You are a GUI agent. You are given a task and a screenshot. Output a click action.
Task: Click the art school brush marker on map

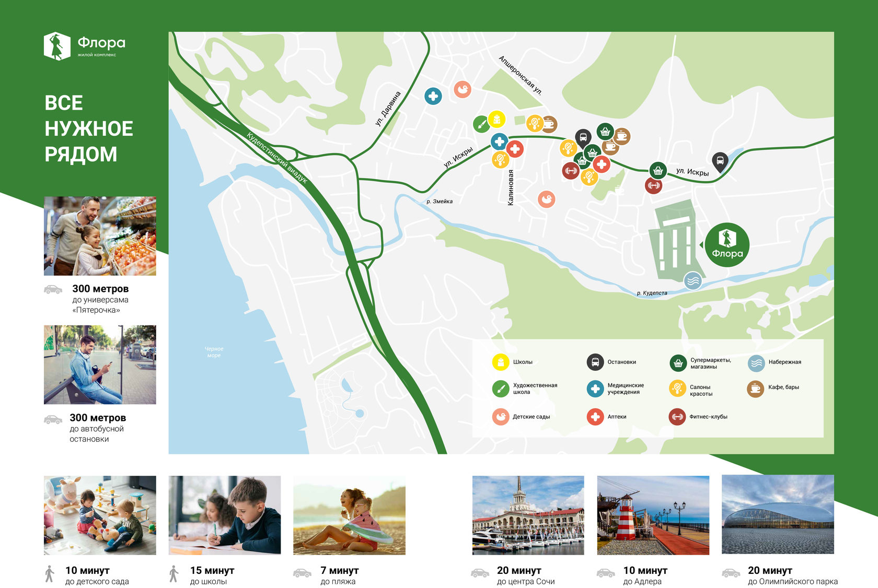[481, 124]
